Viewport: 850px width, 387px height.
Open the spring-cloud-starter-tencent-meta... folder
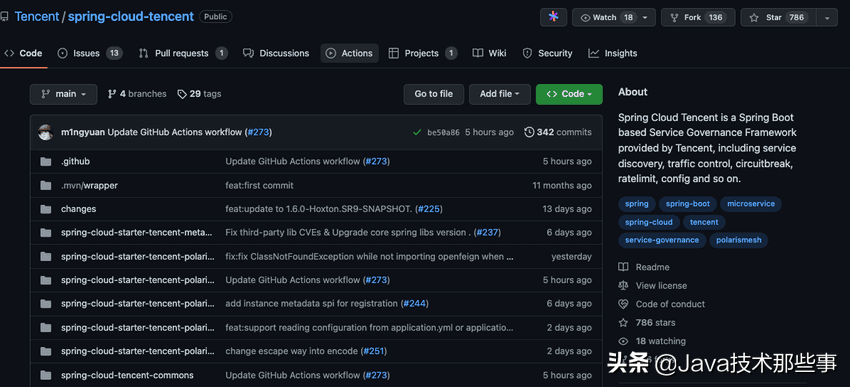click(x=137, y=233)
